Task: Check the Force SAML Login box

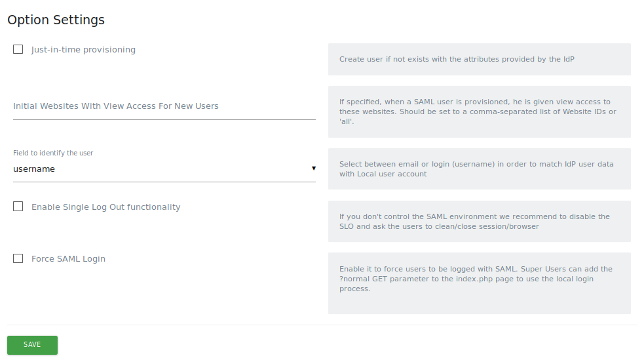Action: [18, 258]
